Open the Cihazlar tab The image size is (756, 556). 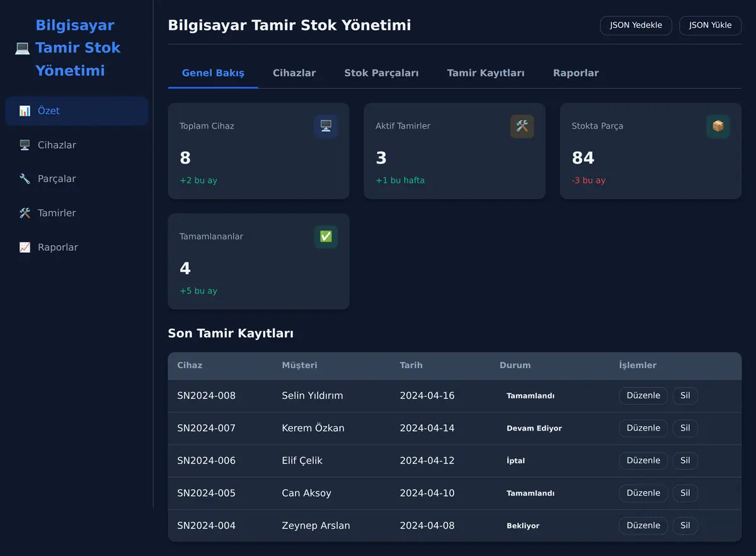tap(294, 73)
